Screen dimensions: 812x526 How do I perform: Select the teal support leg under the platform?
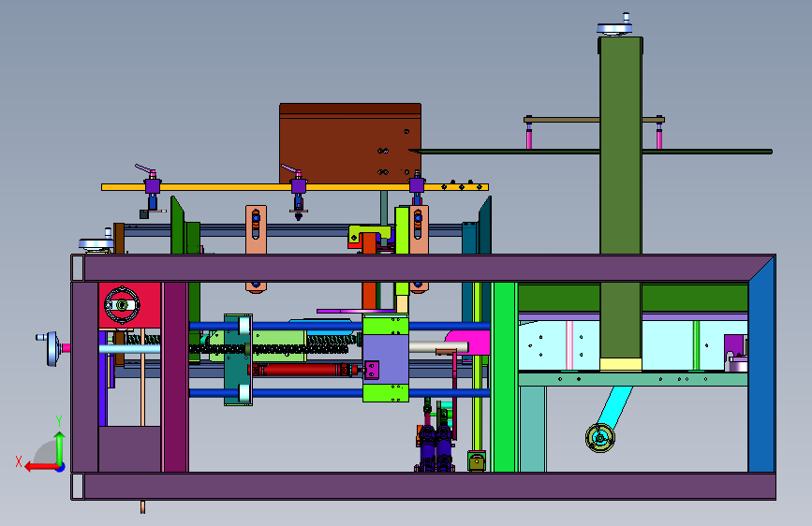533,429
